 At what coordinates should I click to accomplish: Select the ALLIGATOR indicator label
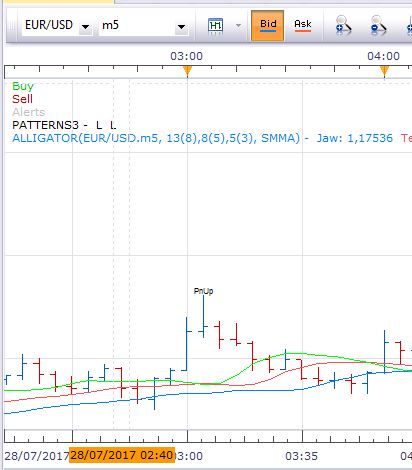[156, 138]
